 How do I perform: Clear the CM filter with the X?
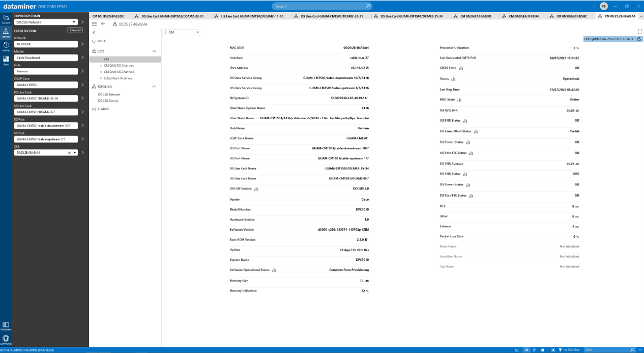click(69, 153)
